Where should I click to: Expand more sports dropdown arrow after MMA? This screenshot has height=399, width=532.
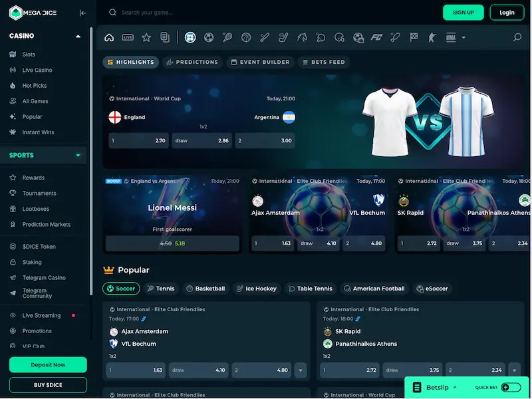tap(464, 38)
